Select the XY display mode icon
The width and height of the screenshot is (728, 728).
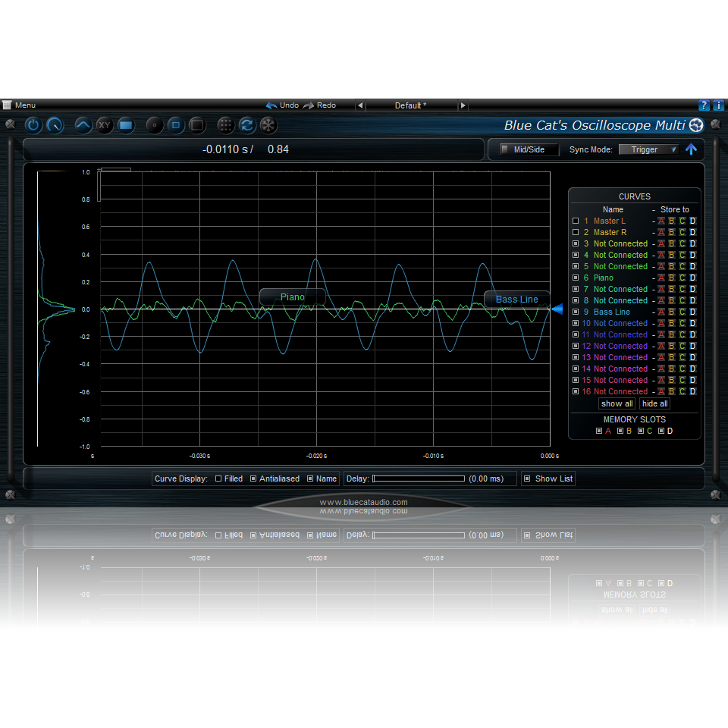pos(105,125)
